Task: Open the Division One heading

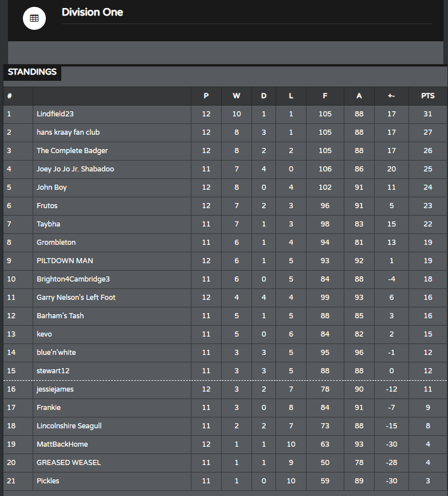Action: [92, 12]
